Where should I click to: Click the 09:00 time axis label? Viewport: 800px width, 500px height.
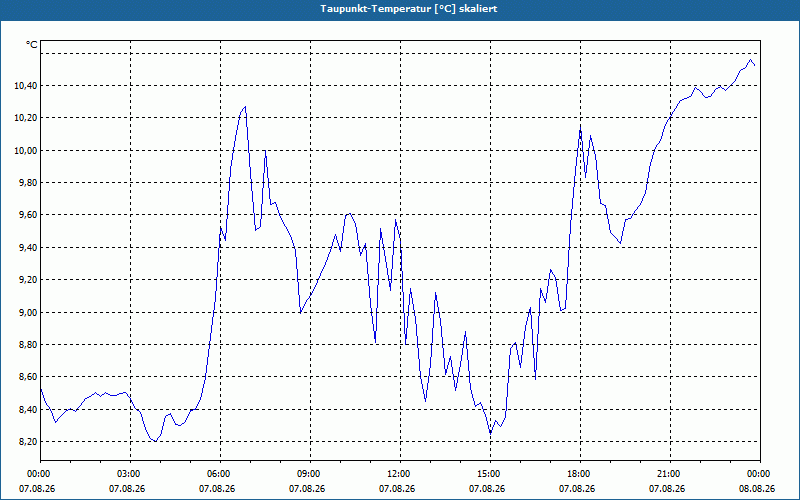(x=310, y=474)
